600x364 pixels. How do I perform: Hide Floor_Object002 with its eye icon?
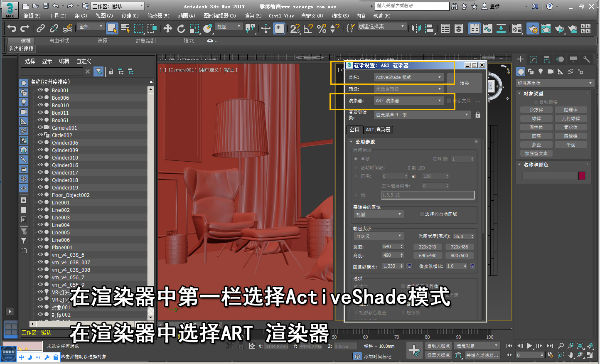(x=40, y=194)
